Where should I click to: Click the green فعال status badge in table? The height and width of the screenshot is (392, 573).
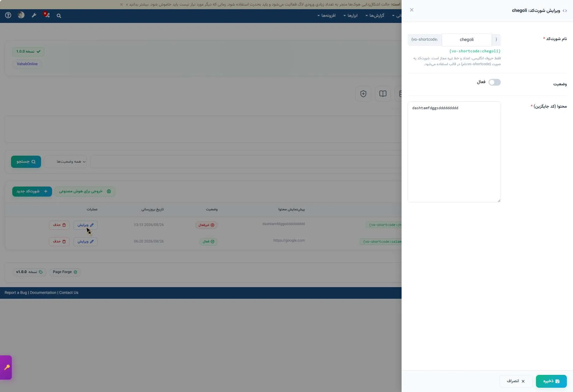[208, 242]
